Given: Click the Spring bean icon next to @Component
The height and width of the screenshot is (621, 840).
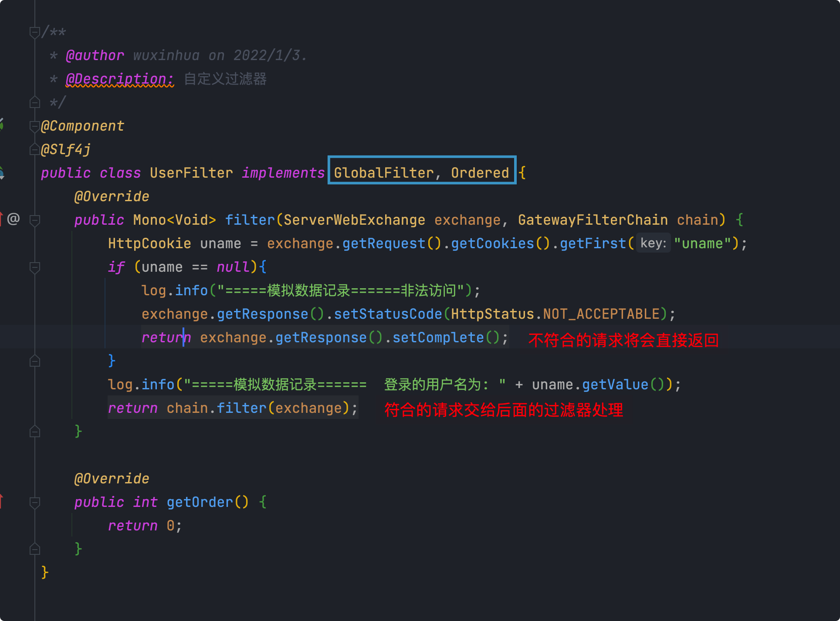Looking at the screenshot, I should point(1,125).
